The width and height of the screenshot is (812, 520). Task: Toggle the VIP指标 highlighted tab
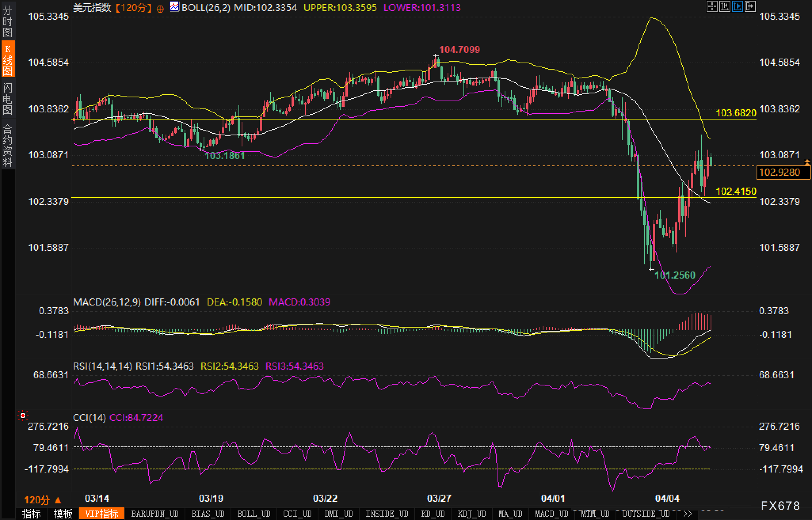click(x=102, y=514)
